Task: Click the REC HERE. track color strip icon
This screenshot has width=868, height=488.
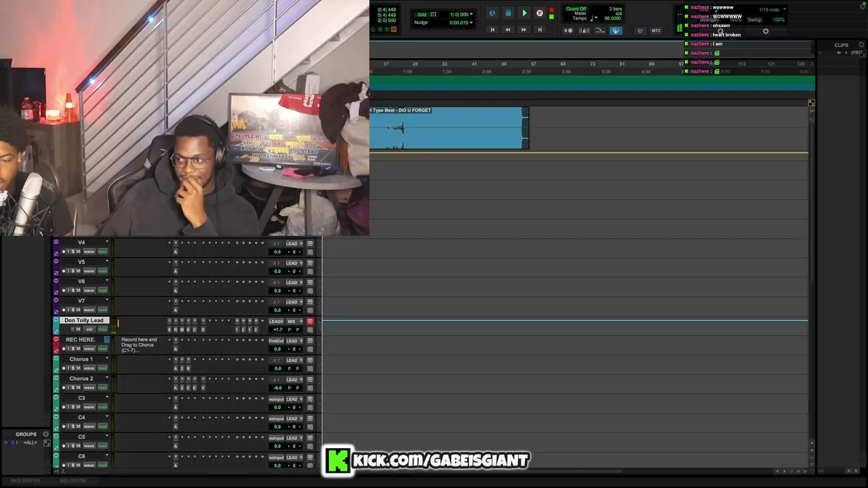Action: [56, 339]
